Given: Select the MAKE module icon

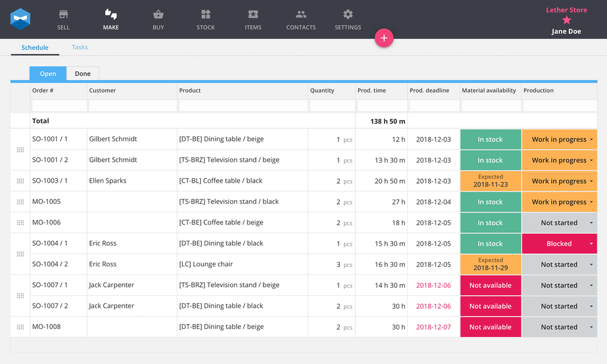Looking at the screenshot, I should coord(110,19).
